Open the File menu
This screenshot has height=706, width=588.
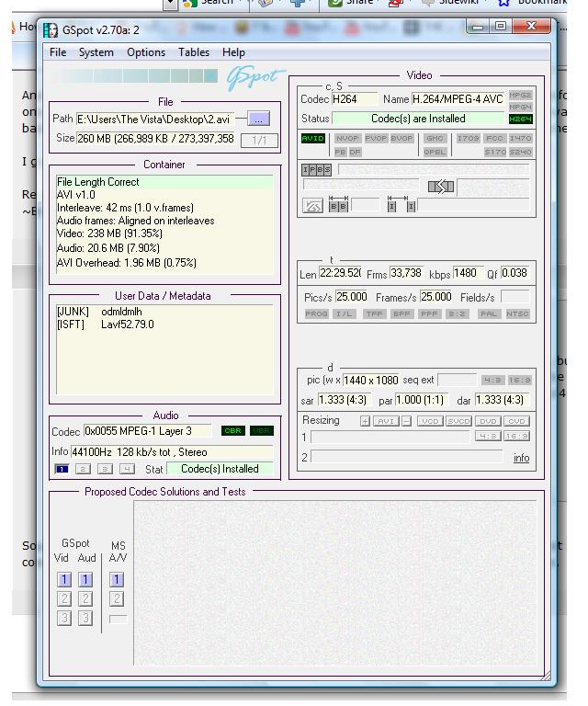58,52
